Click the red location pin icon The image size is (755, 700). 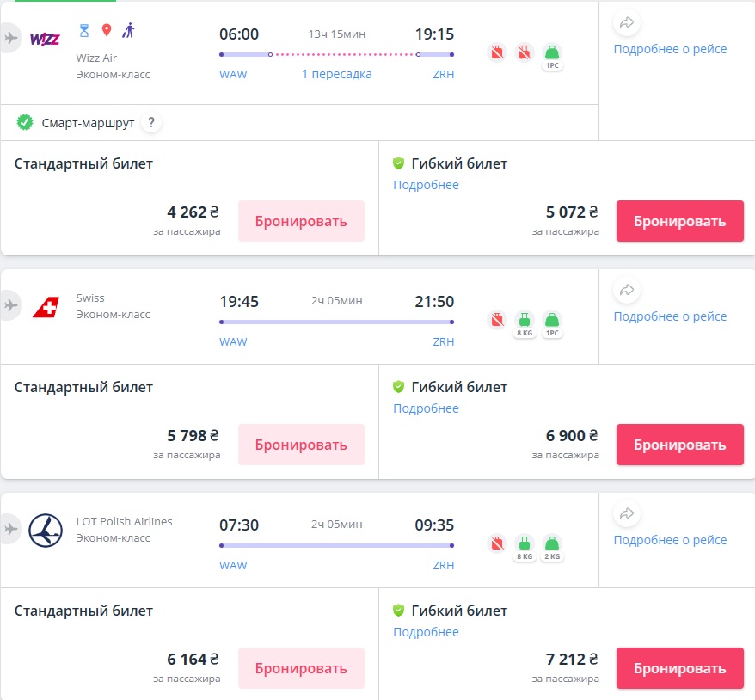(107, 30)
